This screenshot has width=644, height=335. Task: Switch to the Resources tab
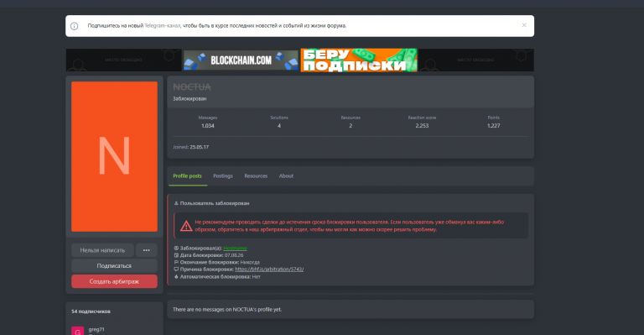pyautogui.click(x=256, y=176)
